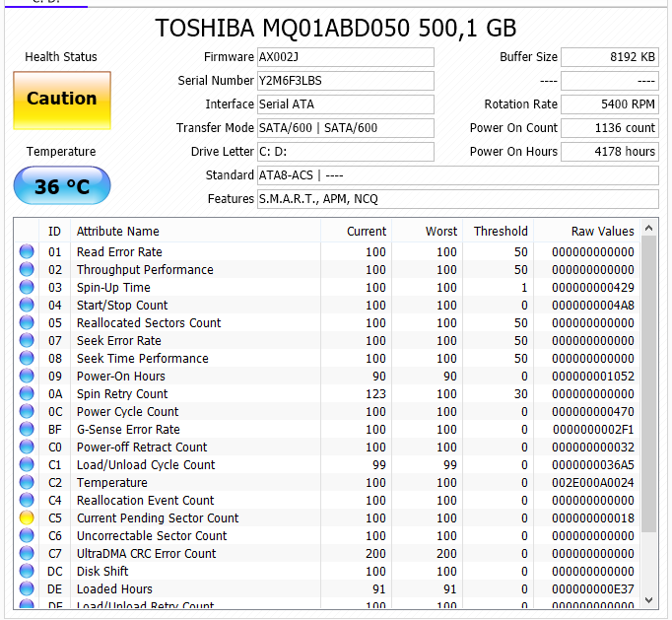Click the status icon for Seek Error Rate
This screenshot has width=672, height=620.
27,340
